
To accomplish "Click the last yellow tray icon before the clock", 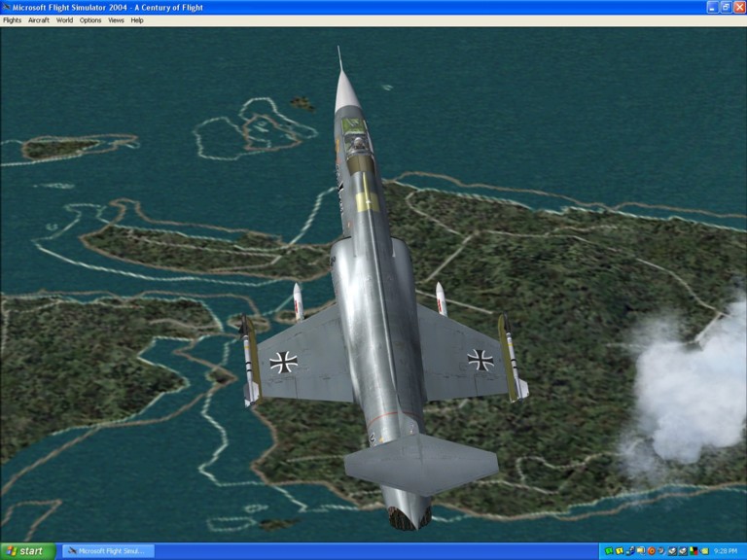I will click(x=705, y=551).
